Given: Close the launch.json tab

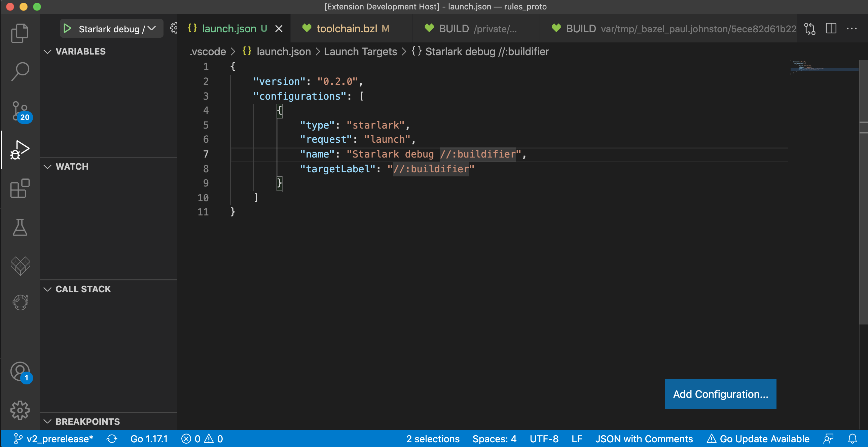Looking at the screenshot, I should click(x=279, y=29).
